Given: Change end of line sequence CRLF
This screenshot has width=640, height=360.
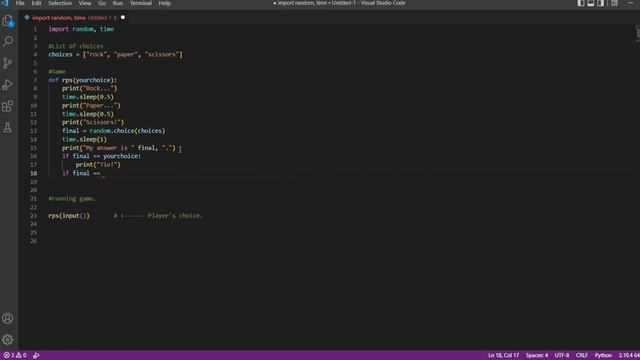Looking at the screenshot, I should 582,355.
